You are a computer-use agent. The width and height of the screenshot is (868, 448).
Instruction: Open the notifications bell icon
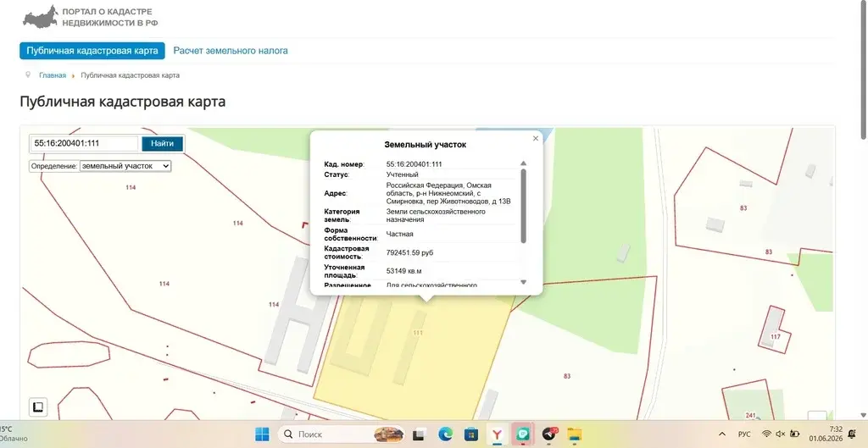852,434
